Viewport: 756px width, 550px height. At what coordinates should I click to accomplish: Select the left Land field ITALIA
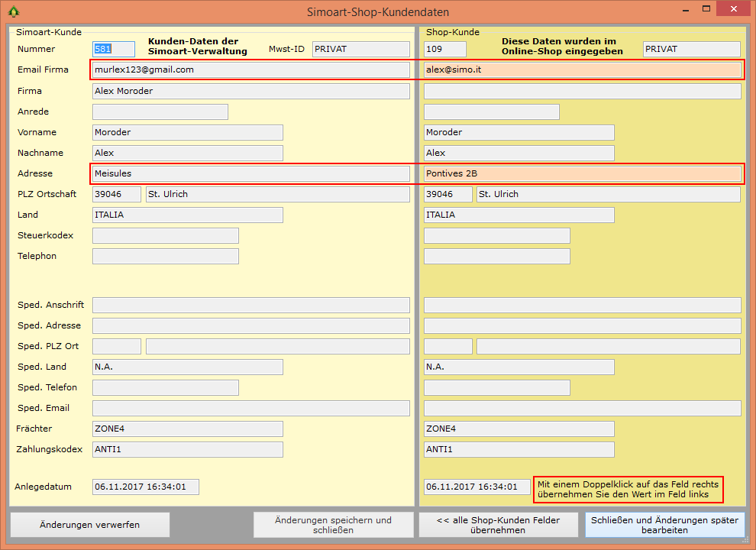tap(187, 215)
